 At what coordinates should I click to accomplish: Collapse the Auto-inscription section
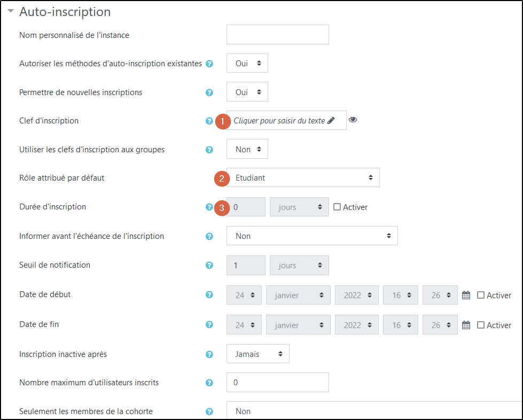(11, 11)
